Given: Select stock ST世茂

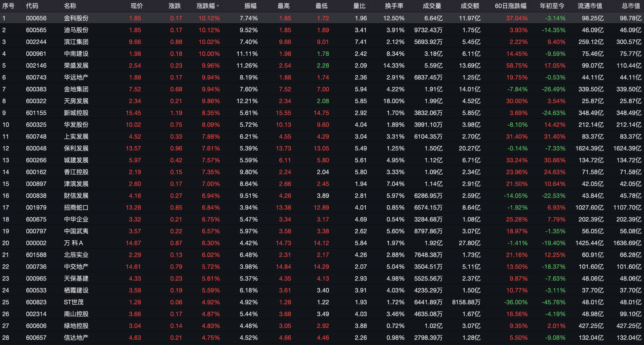Looking at the screenshot, I should 74,302.
